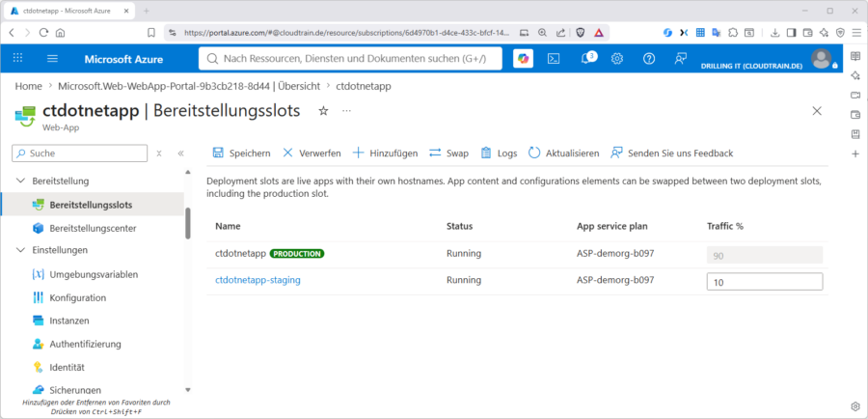Image resolution: width=868 pixels, height=419 pixels.
Task: Open the feedback icon in Azure header
Action: [x=681, y=58]
